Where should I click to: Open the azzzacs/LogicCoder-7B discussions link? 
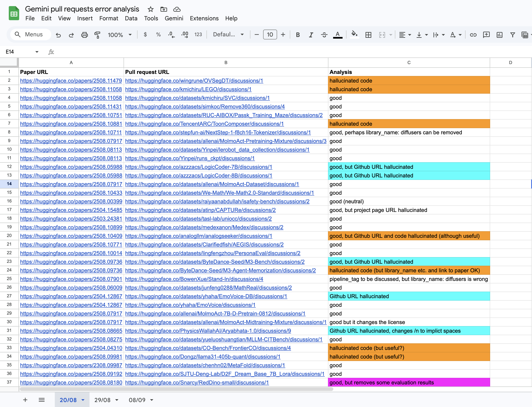click(x=198, y=167)
